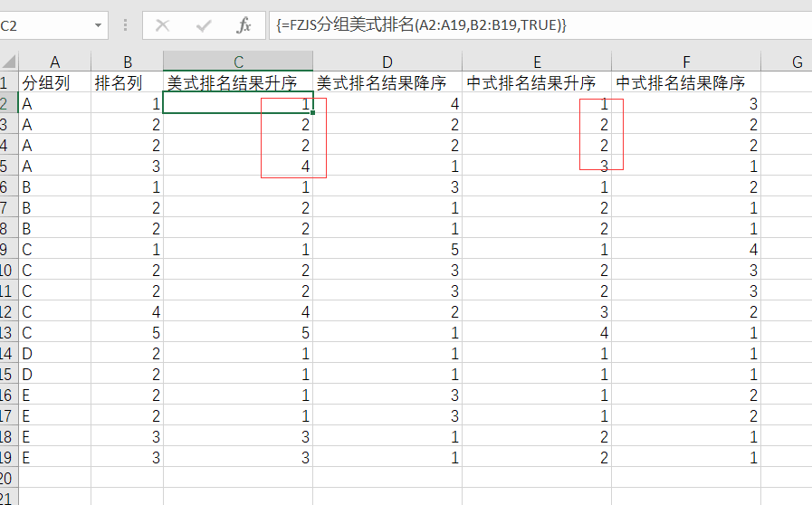Click cell A9 containing 'C'
Screen dimensions: 812x505
click(x=55, y=250)
